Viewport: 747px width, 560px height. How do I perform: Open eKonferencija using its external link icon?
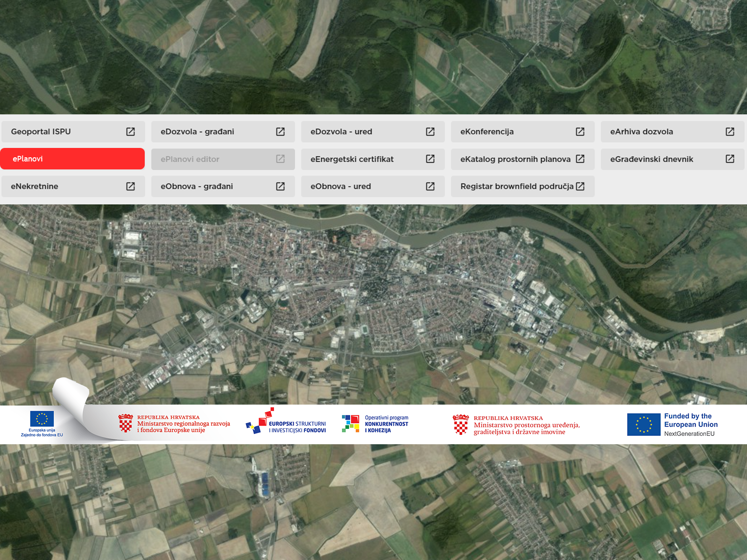579,132
